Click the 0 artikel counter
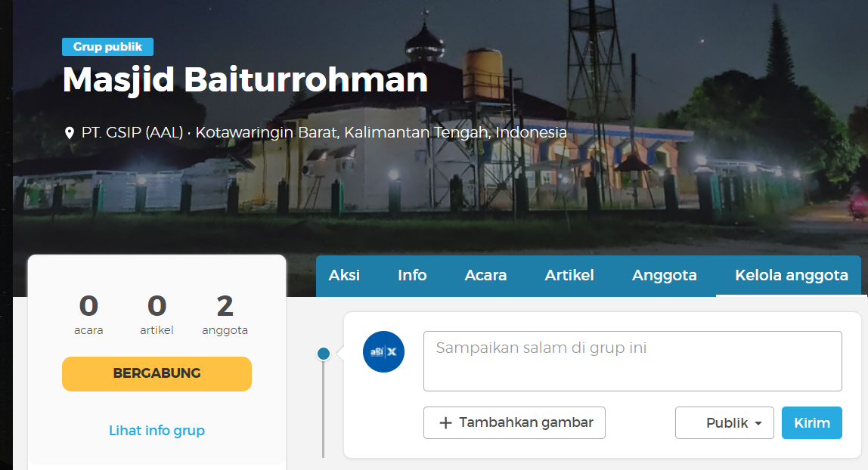Viewport: 868px width, 470px height. (157, 314)
